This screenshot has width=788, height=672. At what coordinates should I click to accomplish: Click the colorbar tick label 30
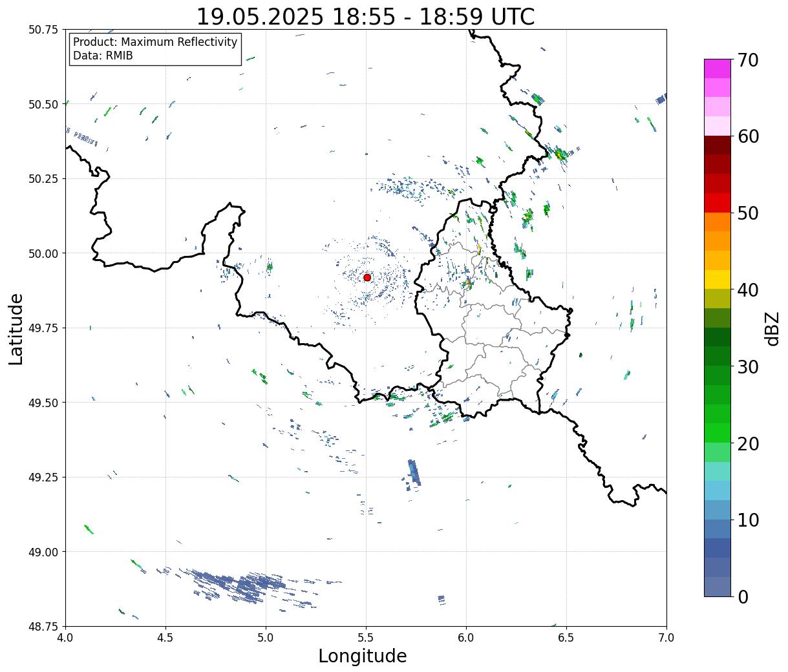click(747, 366)
